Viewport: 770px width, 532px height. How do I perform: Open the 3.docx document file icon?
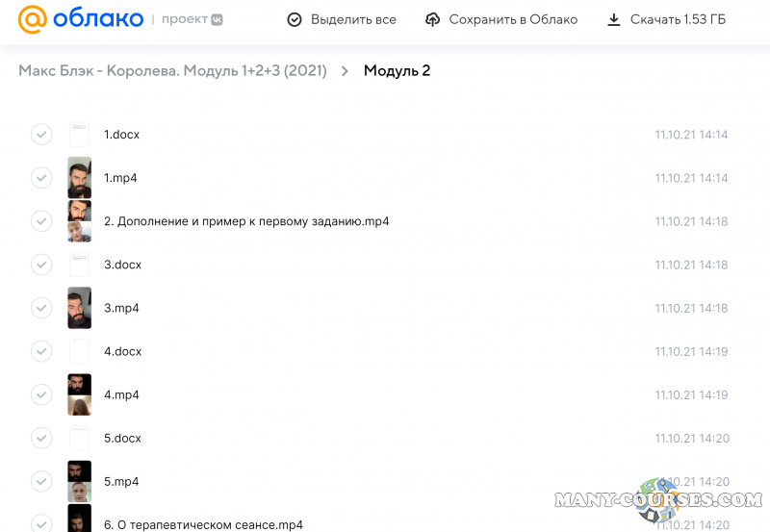pyautogui.click(x=79, y=265)
